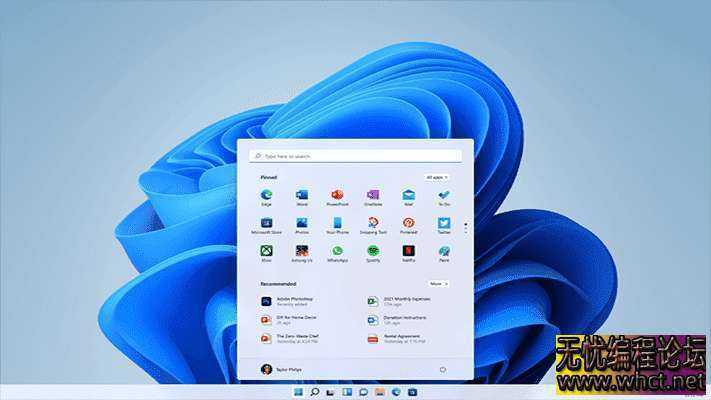Expand recommended items with More button
The image size is (711, 400).
(x=439, y=284)
